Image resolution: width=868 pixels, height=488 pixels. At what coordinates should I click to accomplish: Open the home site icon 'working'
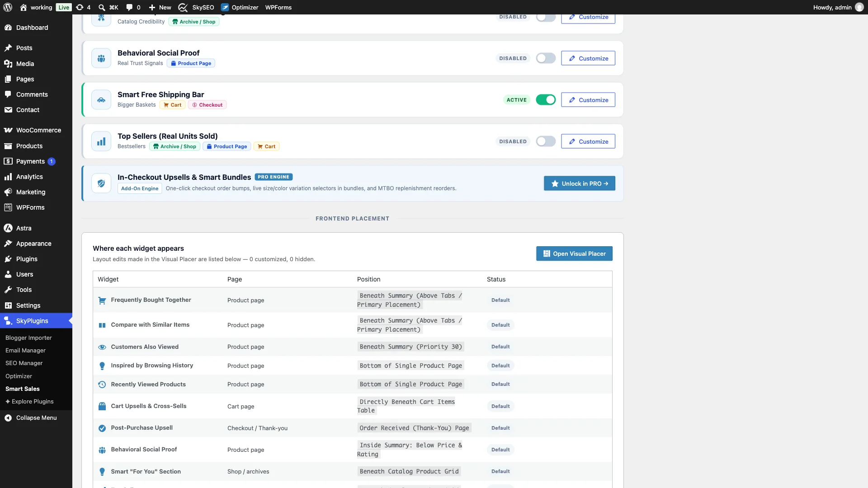click(x=24, y=7)
